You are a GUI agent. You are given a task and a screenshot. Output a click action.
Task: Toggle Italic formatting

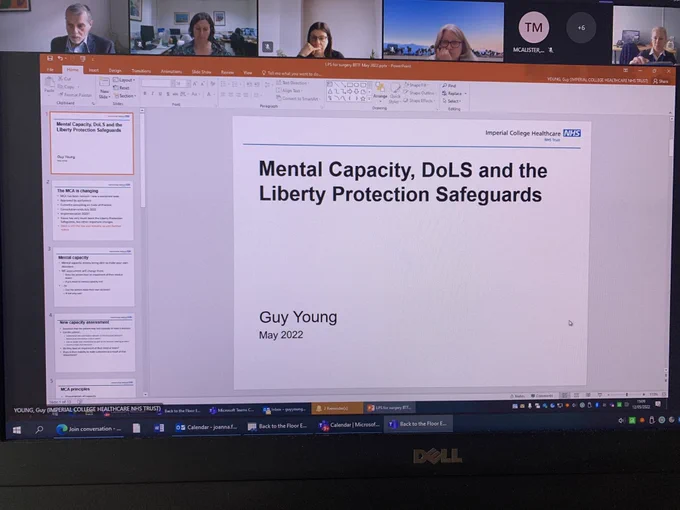(x=152, y=94)
